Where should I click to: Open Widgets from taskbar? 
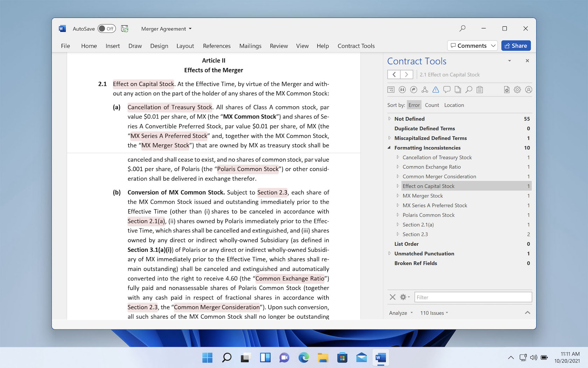point(265,358)
